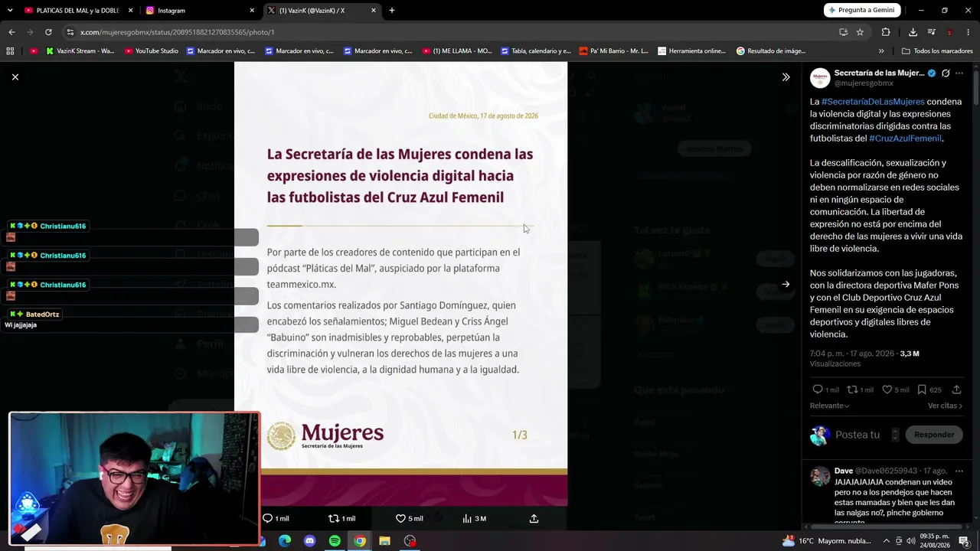The image size is (980, 551).
Task: Click the address bar URL
Action: coord(178,32)
